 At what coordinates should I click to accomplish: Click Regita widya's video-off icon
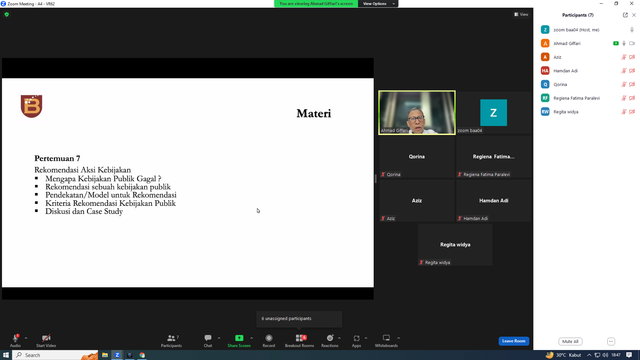632,111
